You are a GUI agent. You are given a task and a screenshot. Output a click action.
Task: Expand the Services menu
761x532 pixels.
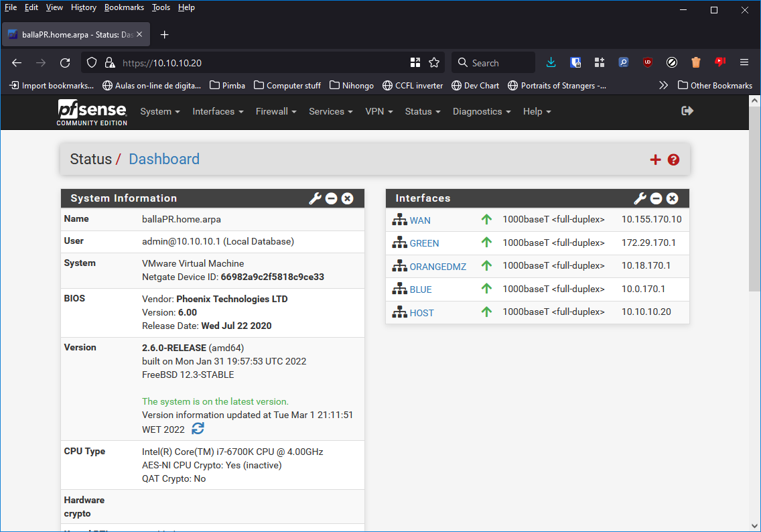pyautogui.click(x=330, y=111)
